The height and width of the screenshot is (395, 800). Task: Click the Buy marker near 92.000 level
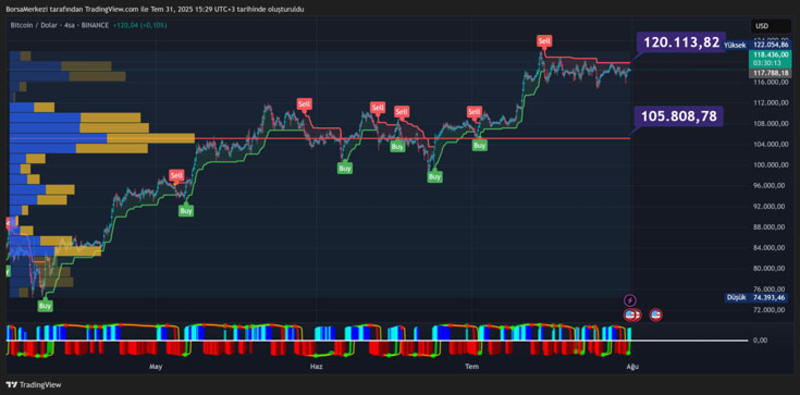186,210
